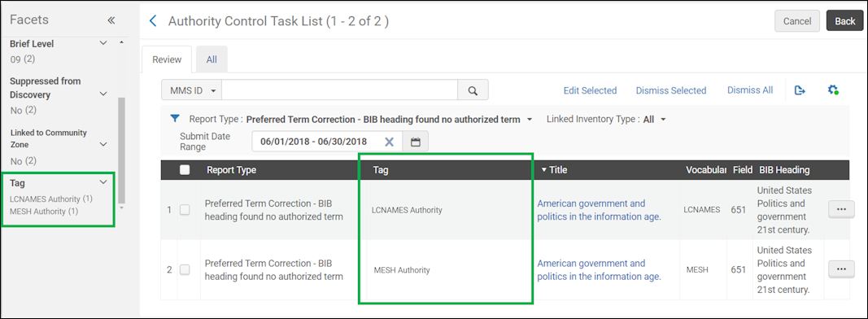Click BIB Heading cell in row 2
This screenshot has width=868, height=319.
pyautogui.click(x=784, y=269)
